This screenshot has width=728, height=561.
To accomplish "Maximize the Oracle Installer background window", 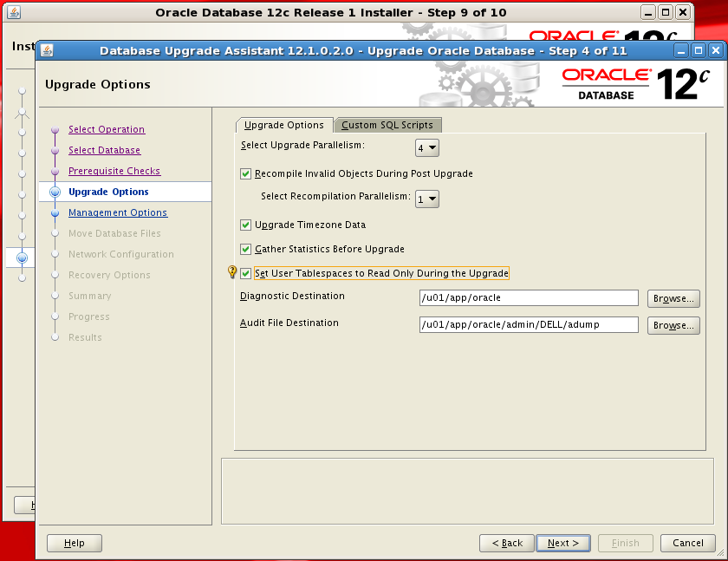I will pos(666,12).
